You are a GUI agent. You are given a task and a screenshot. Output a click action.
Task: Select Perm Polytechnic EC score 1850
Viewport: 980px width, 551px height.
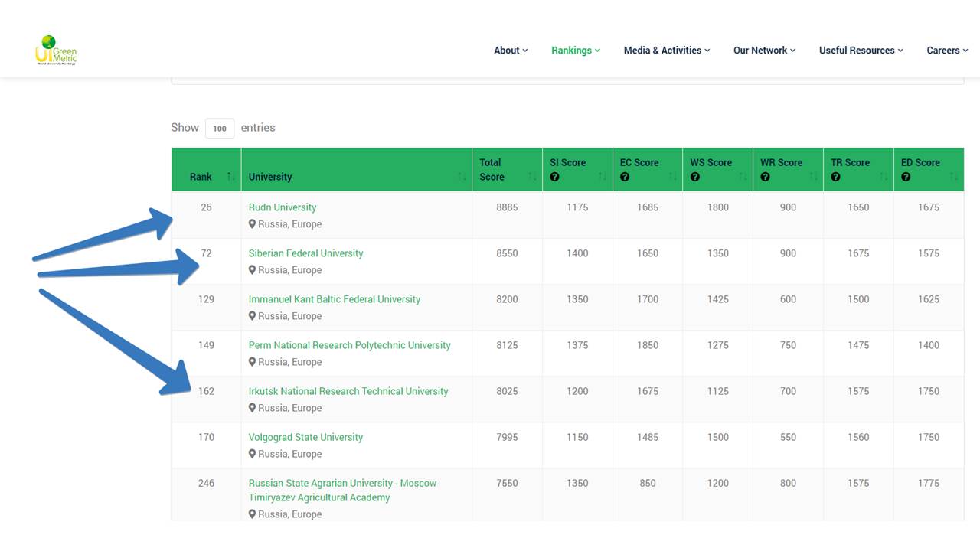[x=648, y=345]
